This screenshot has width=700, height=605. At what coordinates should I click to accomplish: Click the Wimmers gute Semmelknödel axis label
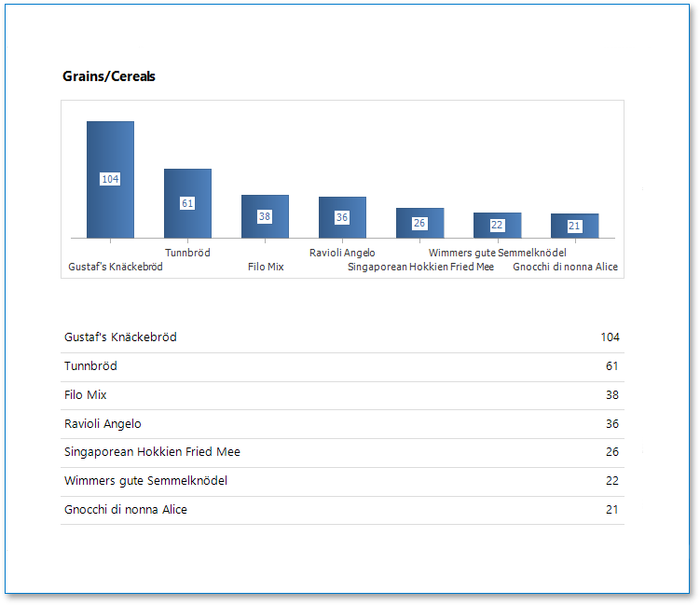click(497, 253)
